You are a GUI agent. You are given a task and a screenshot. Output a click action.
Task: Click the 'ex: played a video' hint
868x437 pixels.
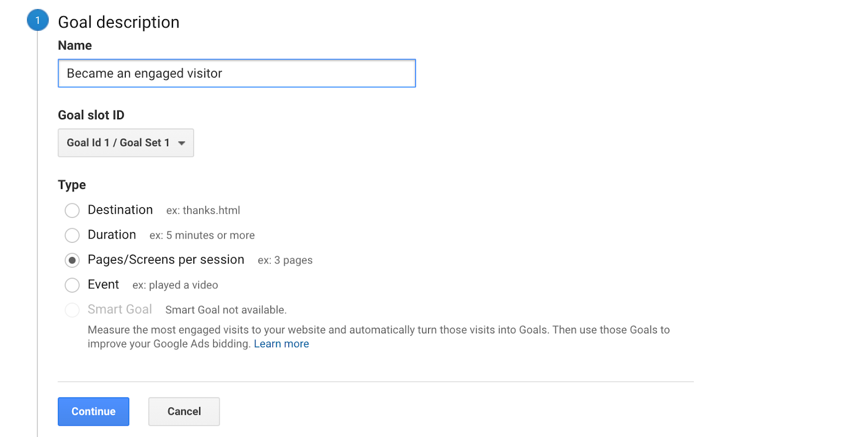click(x=175, y=285)
